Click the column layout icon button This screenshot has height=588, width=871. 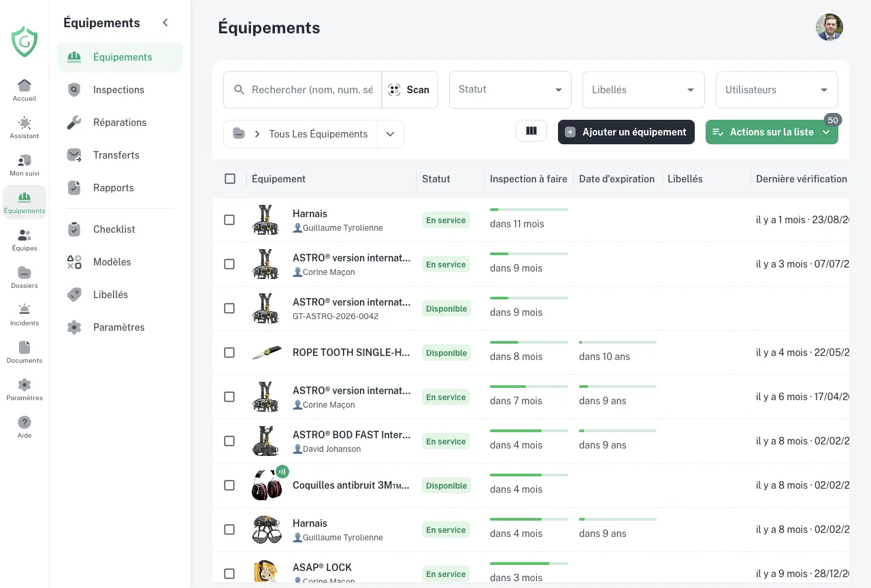[x=531, y=131]
